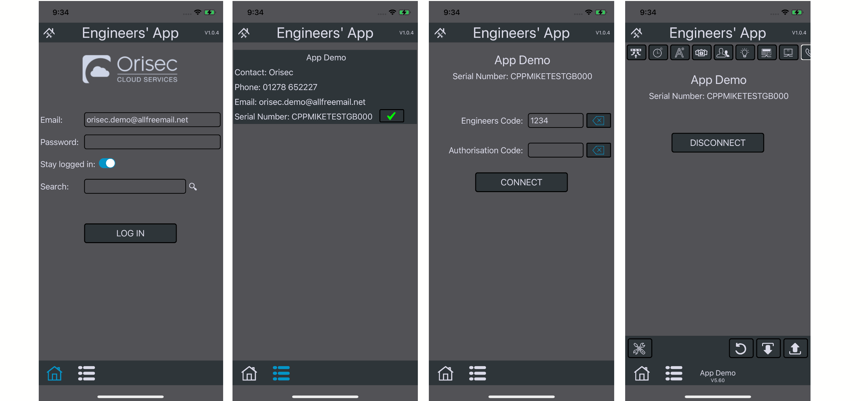The image size is (868, 401).
Task: Focus the Email input field
Action: [152, 120]
